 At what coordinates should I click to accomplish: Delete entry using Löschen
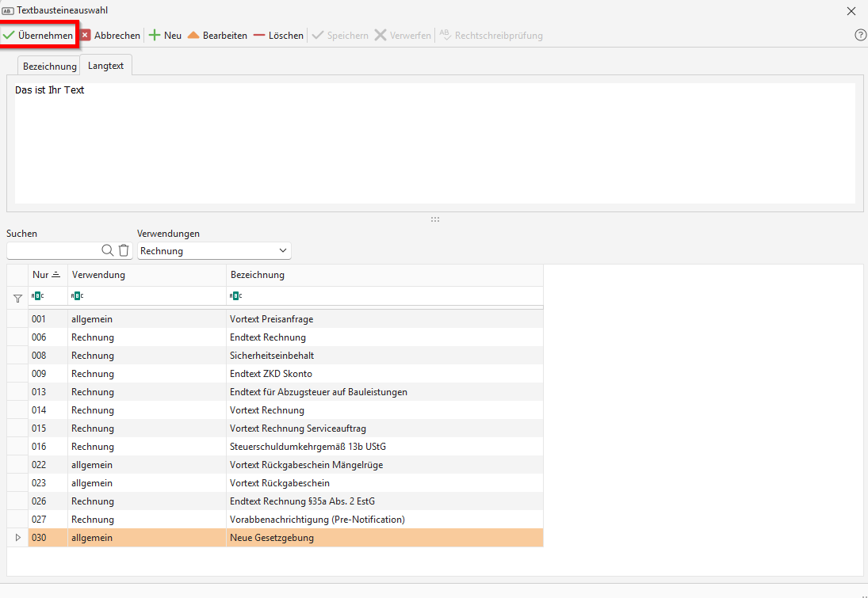coord(278,36)
